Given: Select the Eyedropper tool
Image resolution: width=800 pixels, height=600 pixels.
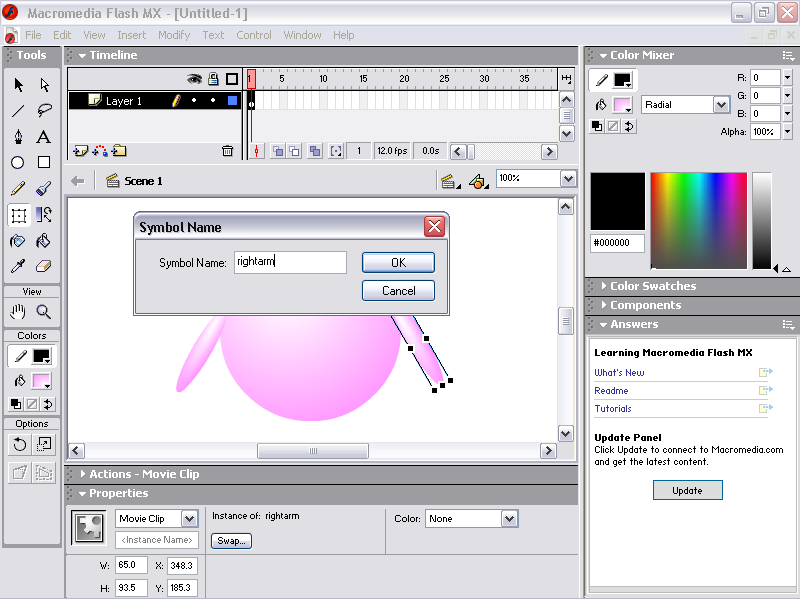Looking at the screenshot, I should coord(18,267).
